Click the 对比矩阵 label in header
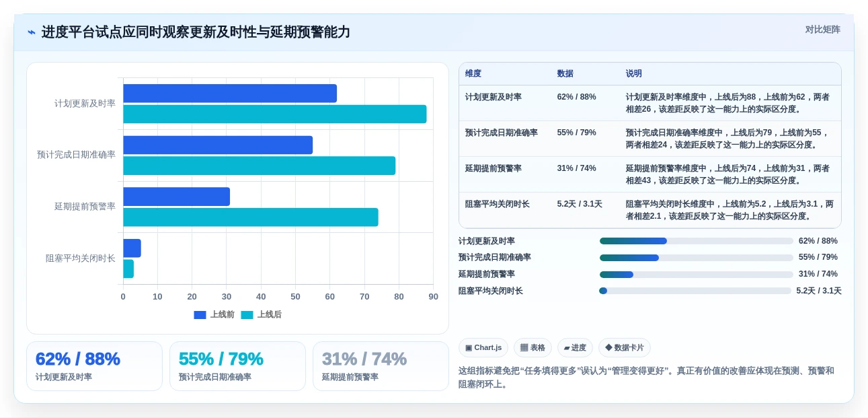This screenshot has width=868, height=418. (x=822, y=30)
